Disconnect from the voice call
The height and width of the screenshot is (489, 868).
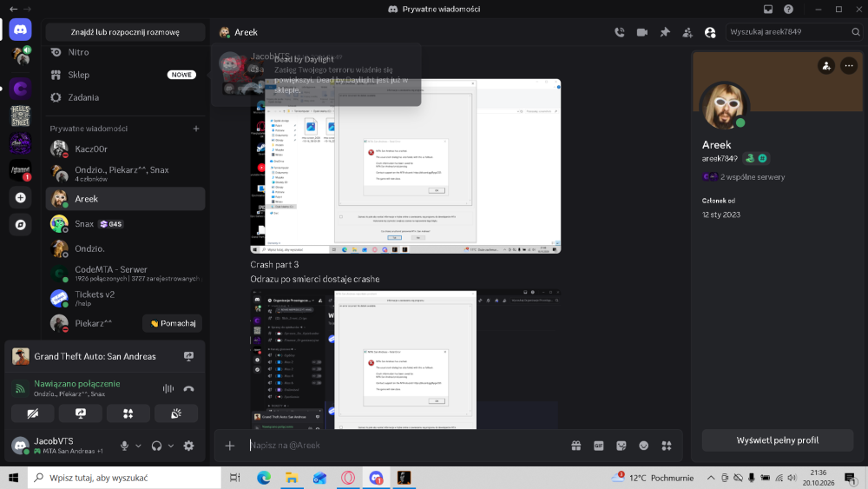[x=188, y=389]
